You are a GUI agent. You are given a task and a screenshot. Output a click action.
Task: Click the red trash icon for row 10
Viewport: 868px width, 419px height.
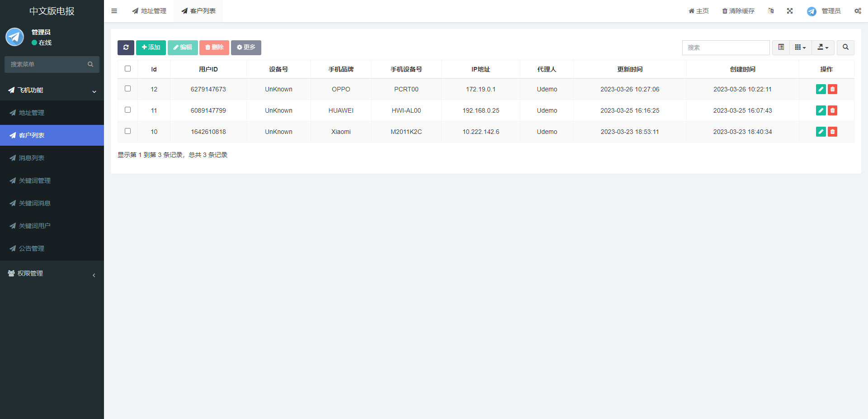pos(832,132)
